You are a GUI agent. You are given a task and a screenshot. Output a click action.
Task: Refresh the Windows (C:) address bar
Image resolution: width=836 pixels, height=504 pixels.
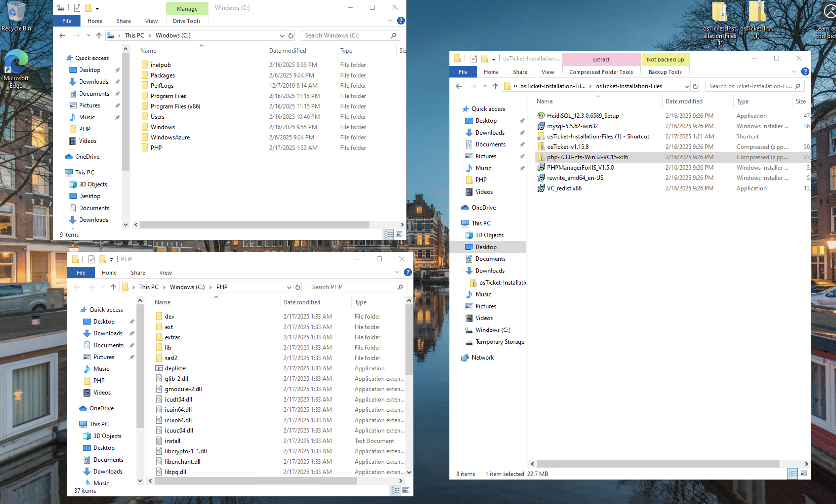click(291, 35)
